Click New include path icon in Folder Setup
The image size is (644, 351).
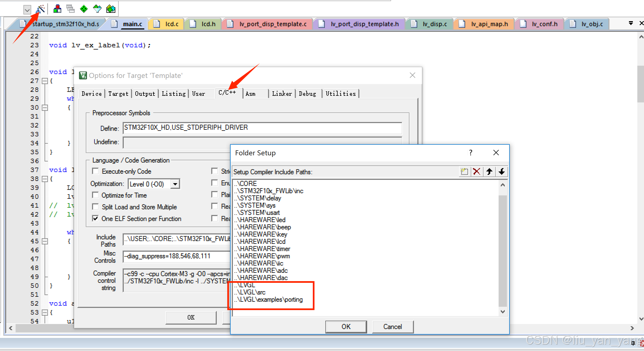[x=464, y=171]
